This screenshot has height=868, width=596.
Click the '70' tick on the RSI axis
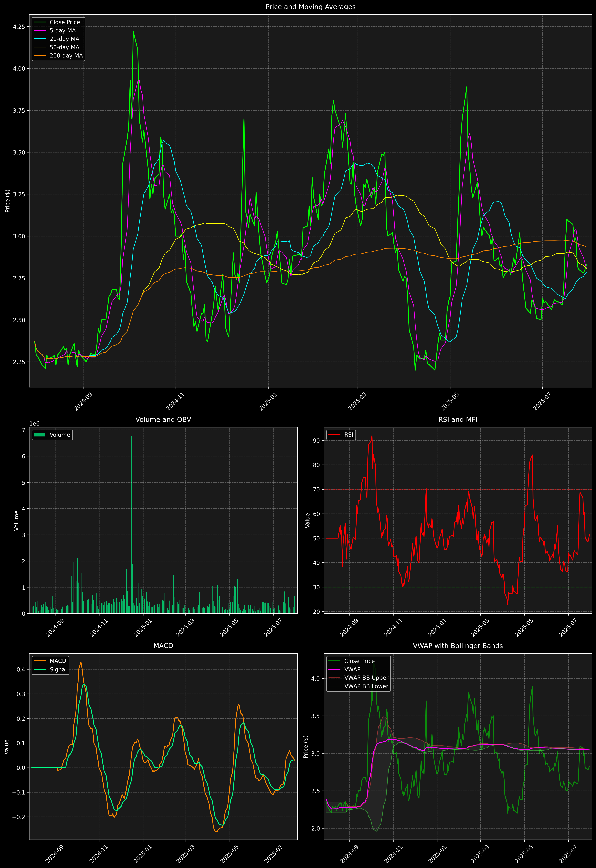tap(317, 489)
